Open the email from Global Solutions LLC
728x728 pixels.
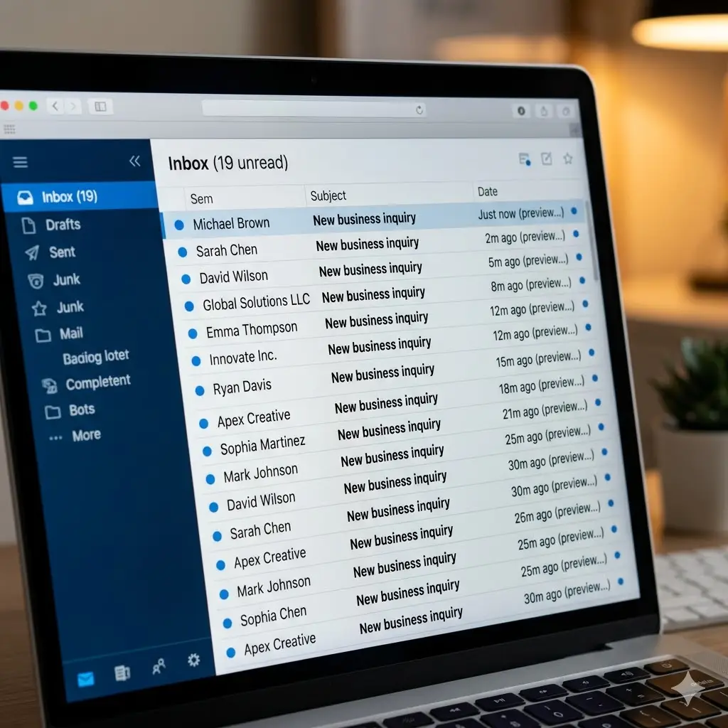pos(256,302)
